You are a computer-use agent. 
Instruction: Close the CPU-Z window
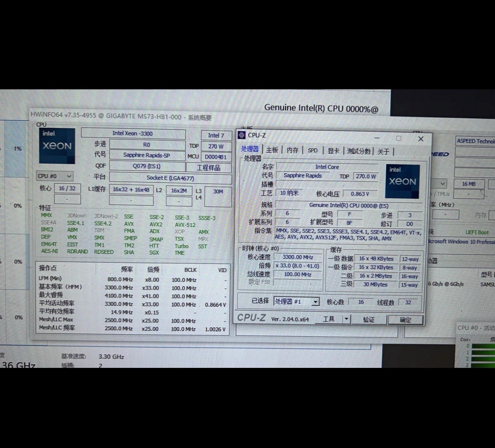421,139
